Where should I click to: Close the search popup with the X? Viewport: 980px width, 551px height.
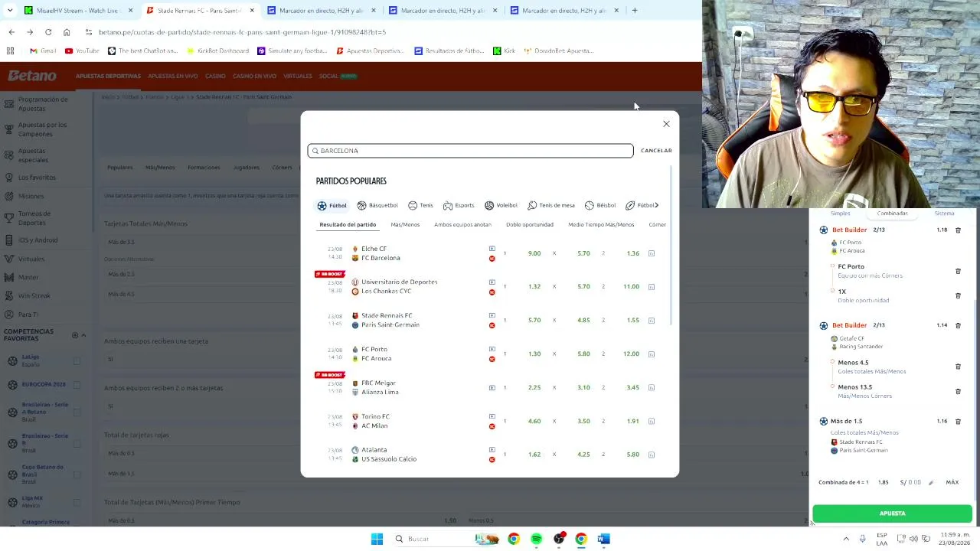click(666, 124)
